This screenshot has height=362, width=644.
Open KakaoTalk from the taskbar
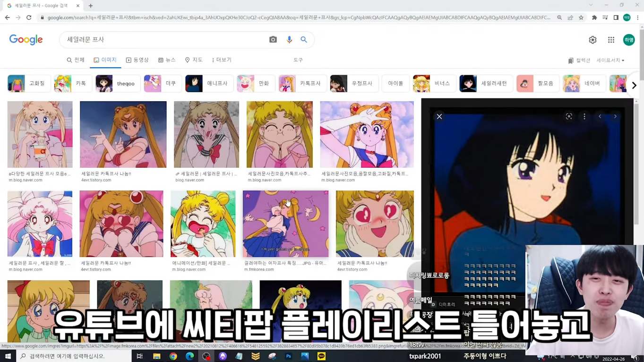click(321, 356)
